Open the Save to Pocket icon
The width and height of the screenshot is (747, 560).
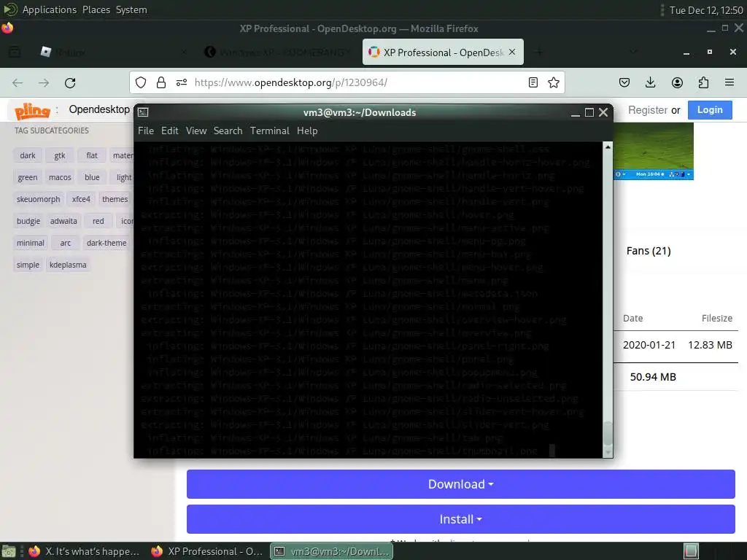point(624,82)
